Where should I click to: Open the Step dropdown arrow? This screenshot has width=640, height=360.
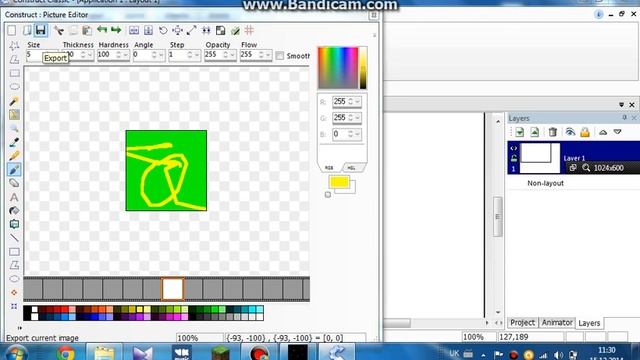coord(196,55)
